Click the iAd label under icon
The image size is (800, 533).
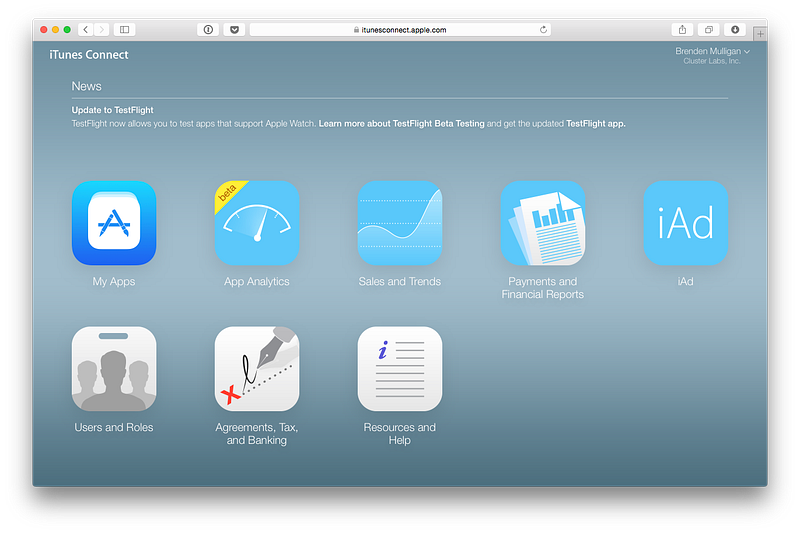(685, 282)
